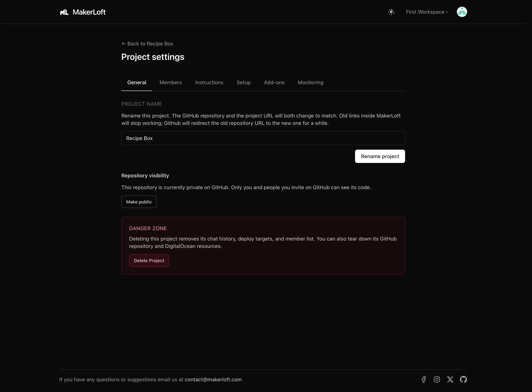Screen dimensions: 532x392
Task: Click the Delete Project button
Action: (x=149, y=260)
